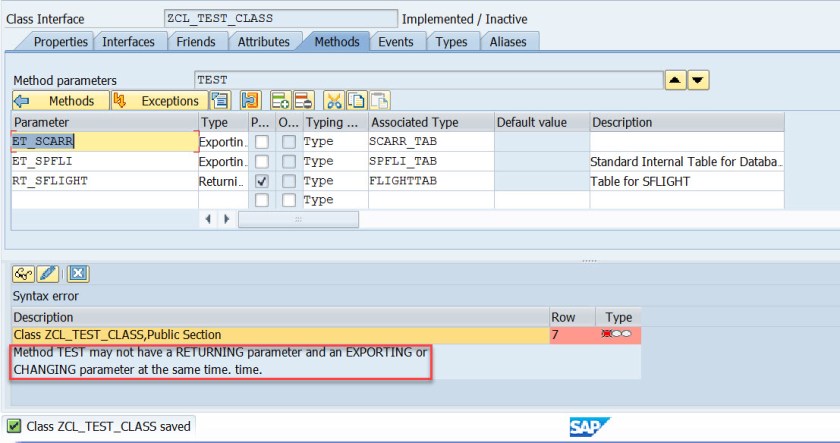Click the pencil edit icon in error panel
The image size is (840, 443).
47,274
